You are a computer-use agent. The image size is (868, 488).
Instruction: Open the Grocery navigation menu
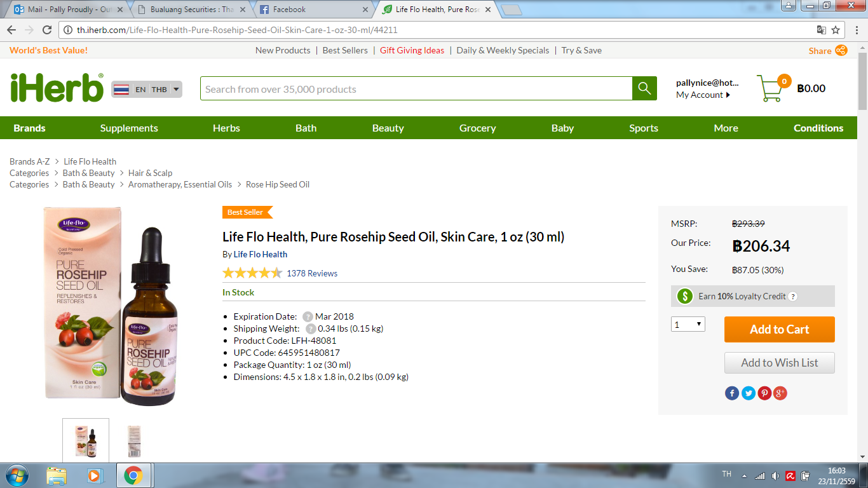(477, 128)
